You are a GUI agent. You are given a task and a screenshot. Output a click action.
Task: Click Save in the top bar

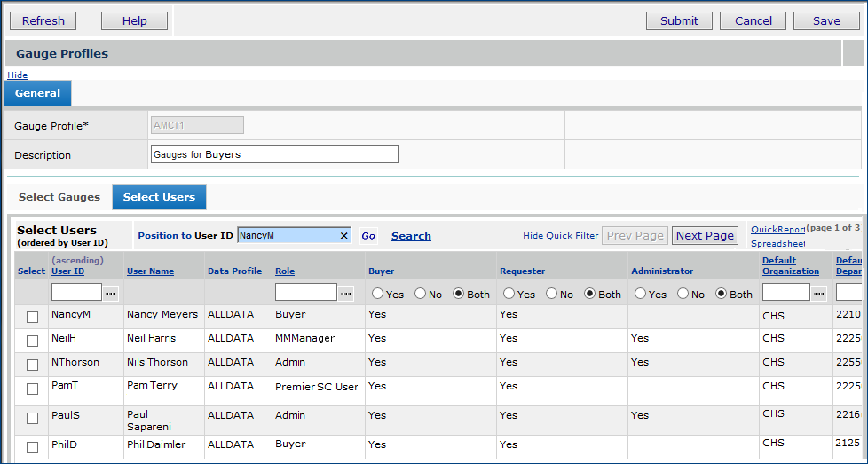pos(825,20)
